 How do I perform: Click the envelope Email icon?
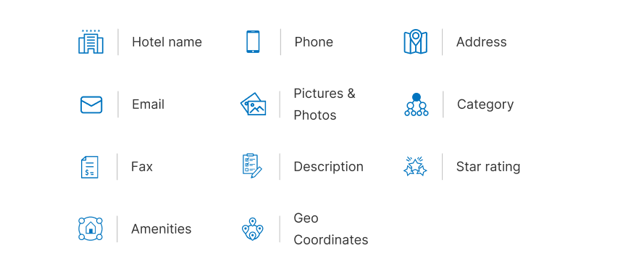(91, 104)
